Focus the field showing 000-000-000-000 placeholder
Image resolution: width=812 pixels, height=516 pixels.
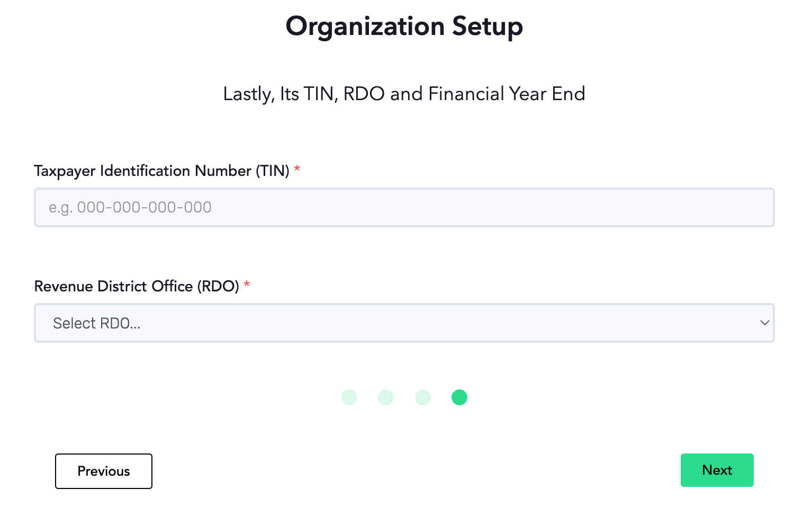404,208
